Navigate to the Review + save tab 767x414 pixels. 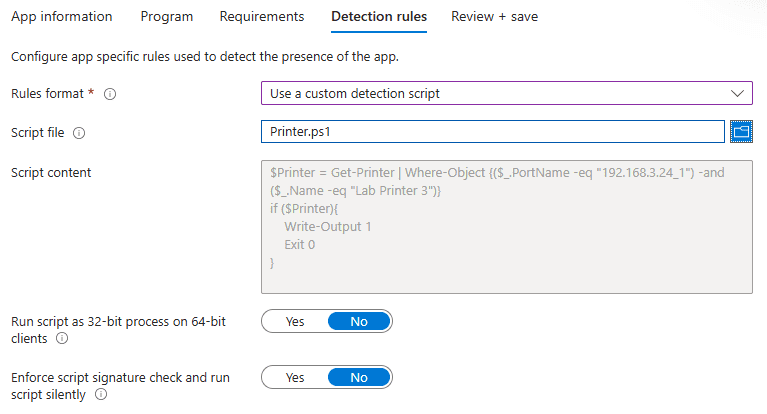tap(496, 17)
